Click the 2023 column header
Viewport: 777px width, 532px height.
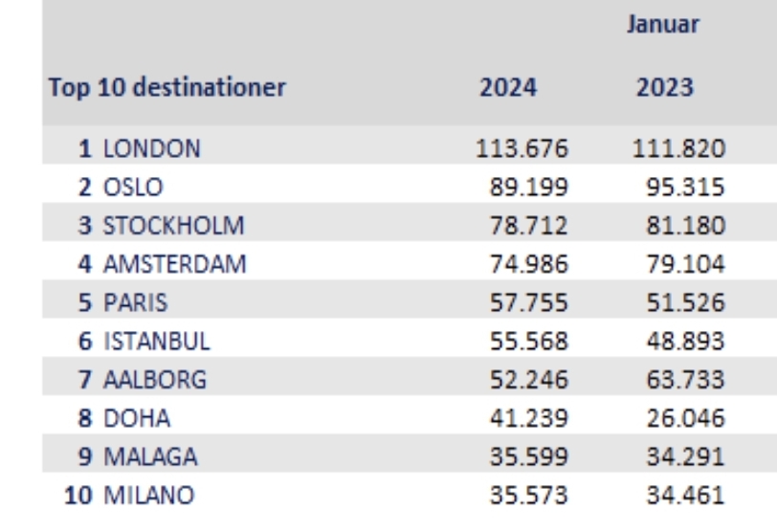[x=664, y=89]
